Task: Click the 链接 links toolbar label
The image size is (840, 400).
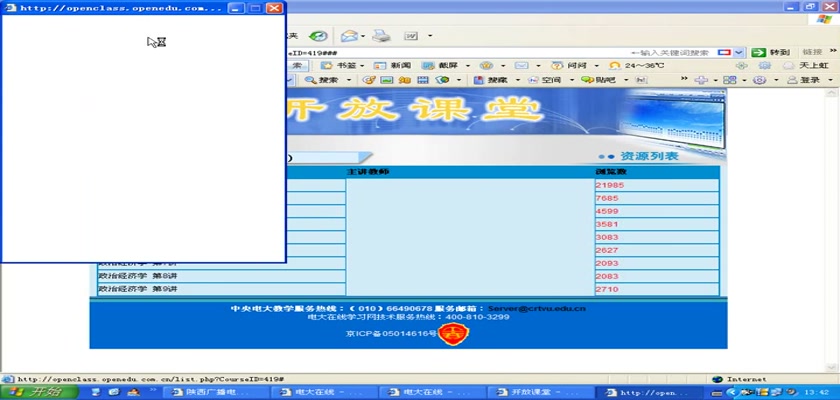Action: pos(812,52)
